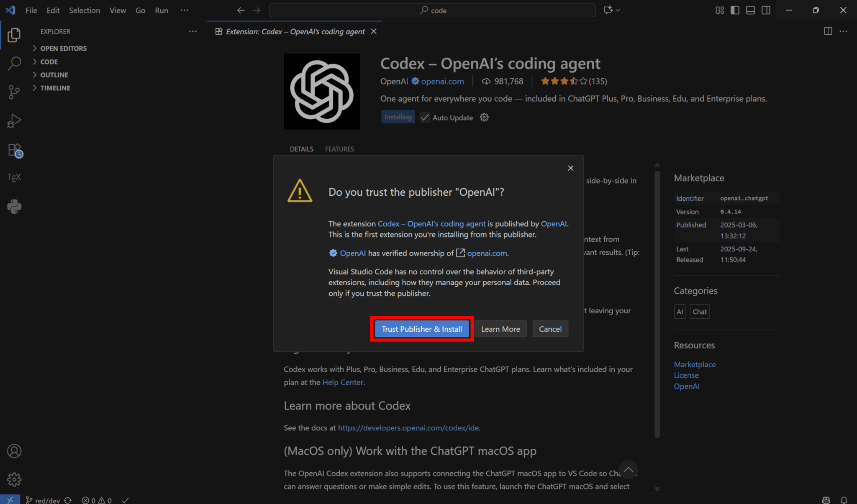Toggle the Primary Side Bar layout button

(x=735, y=10)
